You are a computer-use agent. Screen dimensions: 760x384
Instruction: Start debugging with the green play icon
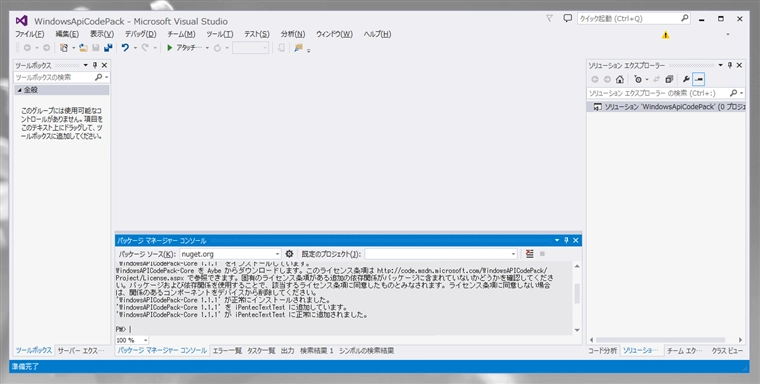pos(170,48)
